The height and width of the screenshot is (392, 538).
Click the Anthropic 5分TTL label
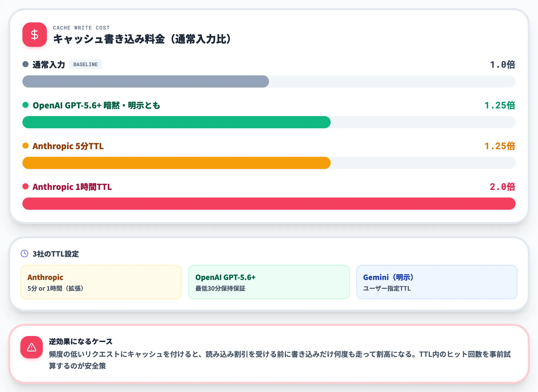point(68,146)
